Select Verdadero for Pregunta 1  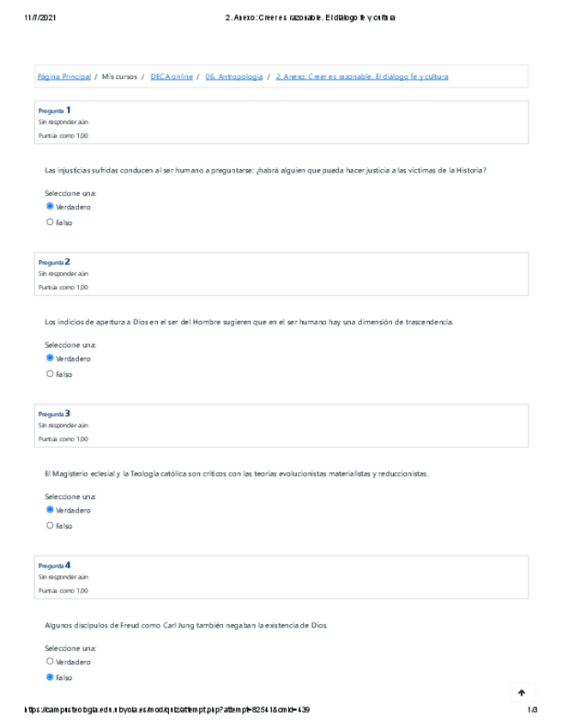[50, 207]
